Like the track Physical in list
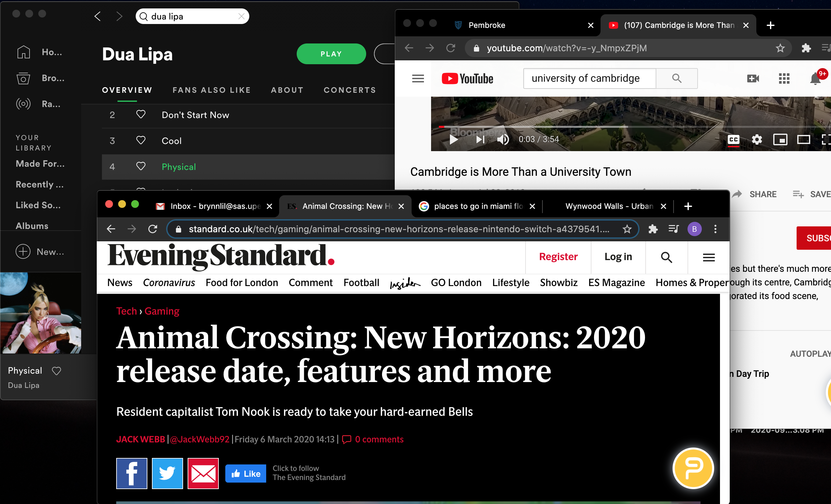Image resolution: width=831 pixels, height=504 pixels. click(x=141, y=166)
